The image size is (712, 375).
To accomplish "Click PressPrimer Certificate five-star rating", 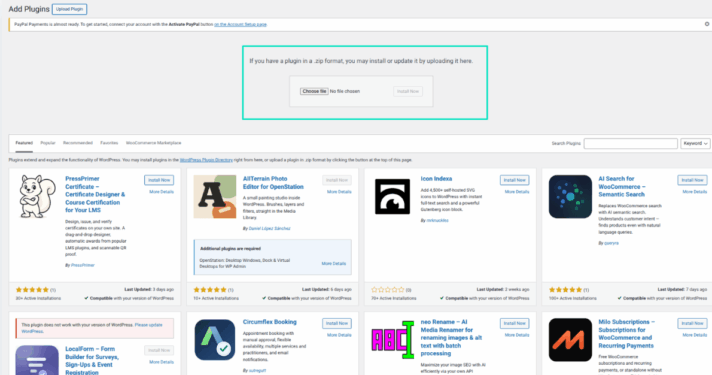I will pos(32,290).
